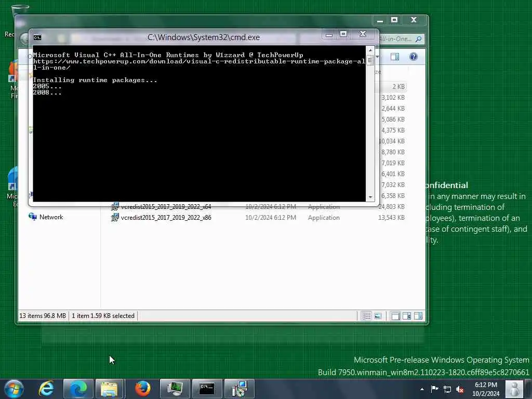
Task: Click '1 item 1.59 KB selected' status text
Action: (103, 316)
